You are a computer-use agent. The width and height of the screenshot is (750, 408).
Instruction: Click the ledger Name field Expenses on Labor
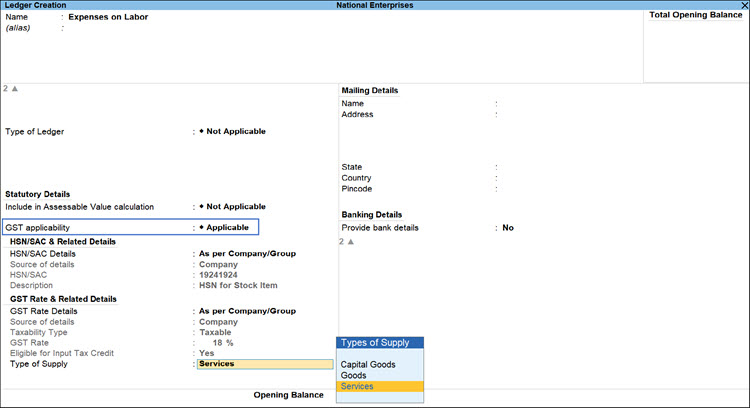pos(108,17)
